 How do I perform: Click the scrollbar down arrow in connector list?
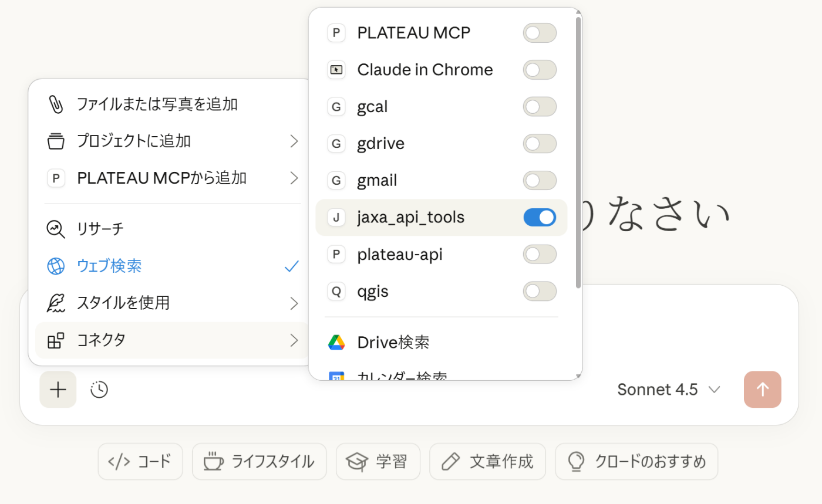(x=578, y=376)
